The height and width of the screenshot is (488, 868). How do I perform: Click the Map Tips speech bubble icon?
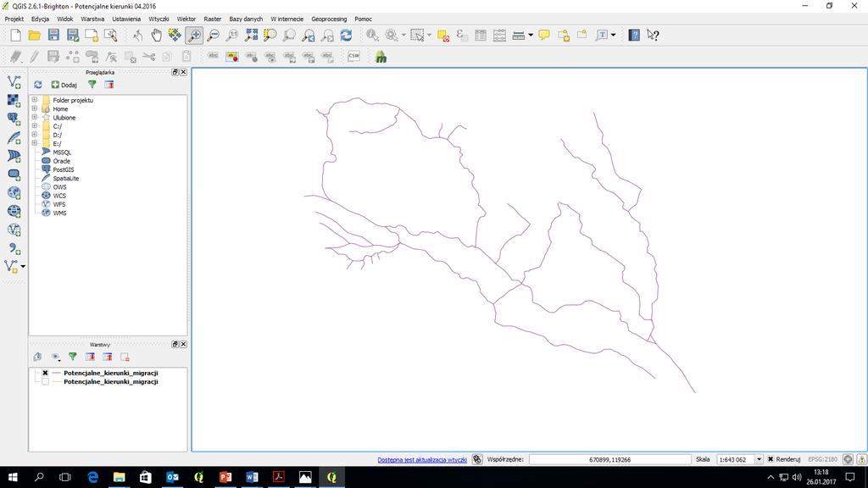(x=544, y=36)
